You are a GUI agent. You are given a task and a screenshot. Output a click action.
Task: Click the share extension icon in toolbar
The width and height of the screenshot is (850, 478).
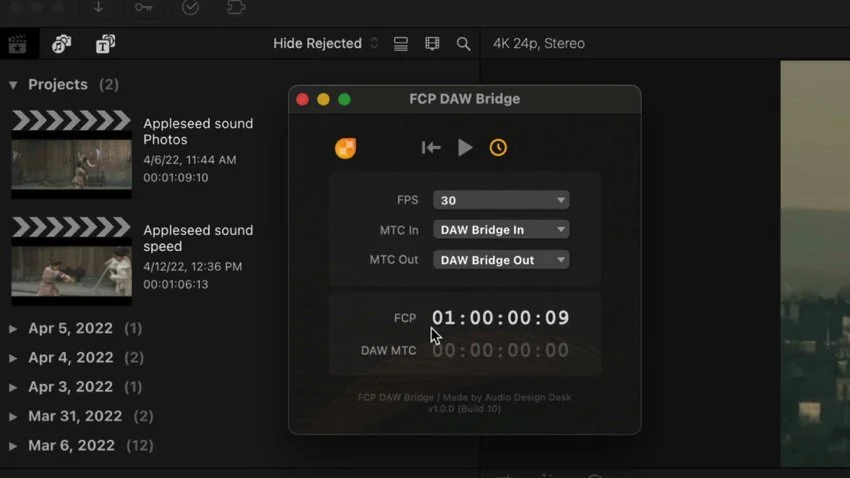236,7
